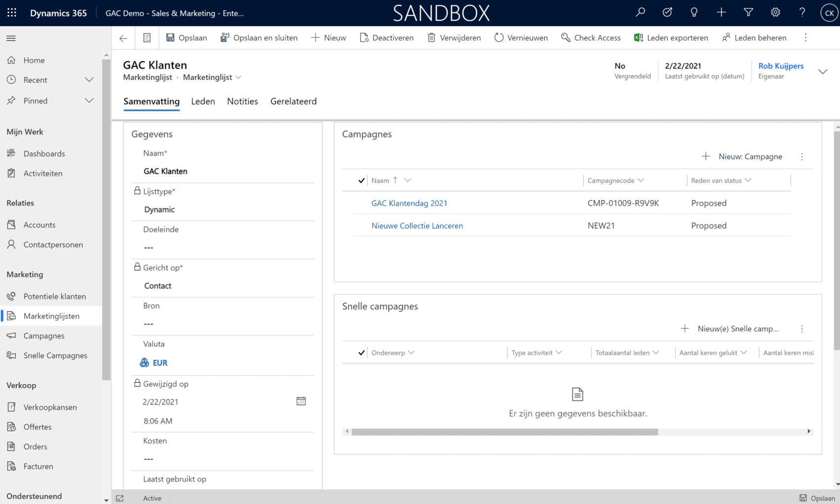Viewport: 840px width, 504px height.
Task: Open Snelle campagnes grid more options
Action: coord(802,329)
